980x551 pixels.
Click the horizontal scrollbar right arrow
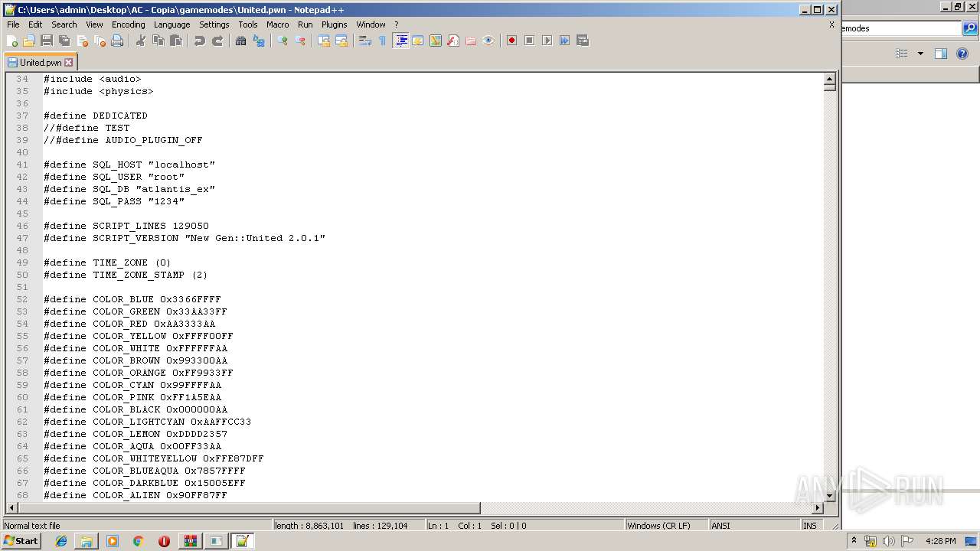pos(817,508)
